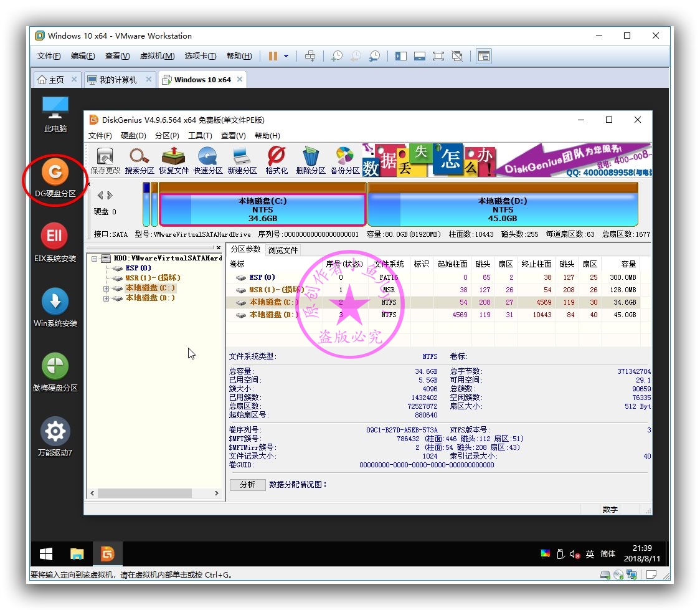Click DiskGenius advertisement banner
Screen dimensions: 700x610
[507, 160]
